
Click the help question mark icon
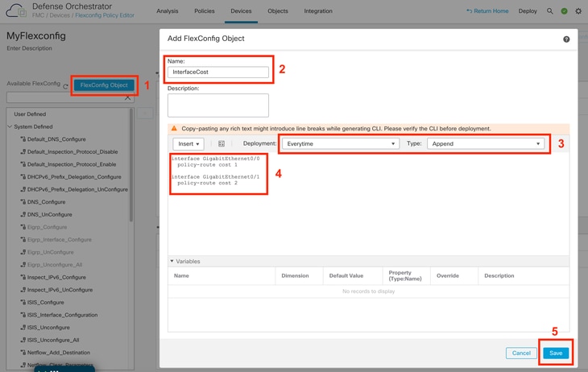coord(566,39)
